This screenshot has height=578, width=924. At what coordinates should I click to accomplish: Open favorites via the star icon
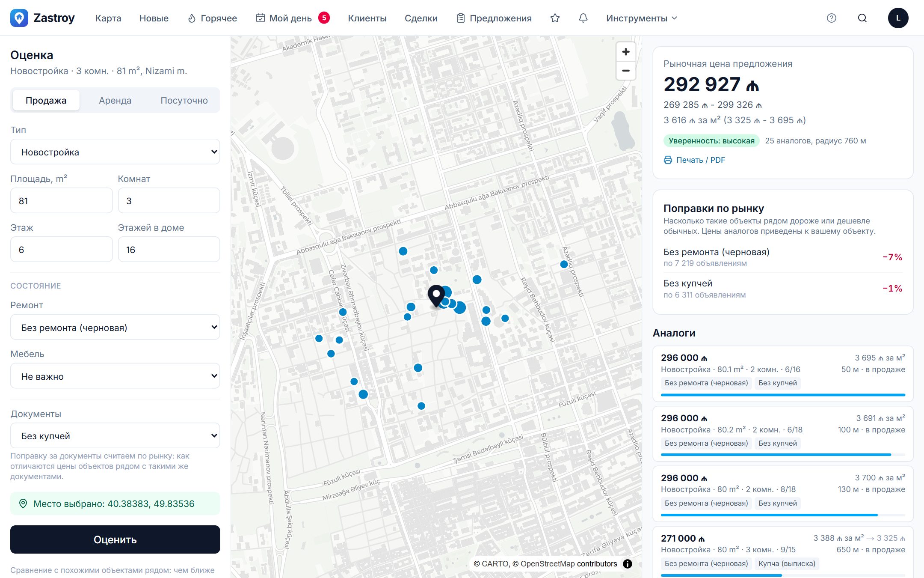555,18
